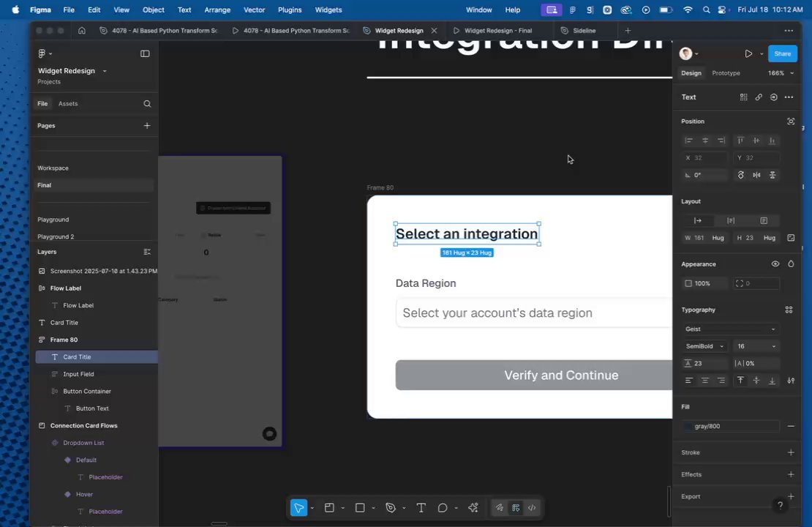812x527 pixels.
Task: Open the Geist font family dropdown
Action: click(x=730, y=329)
